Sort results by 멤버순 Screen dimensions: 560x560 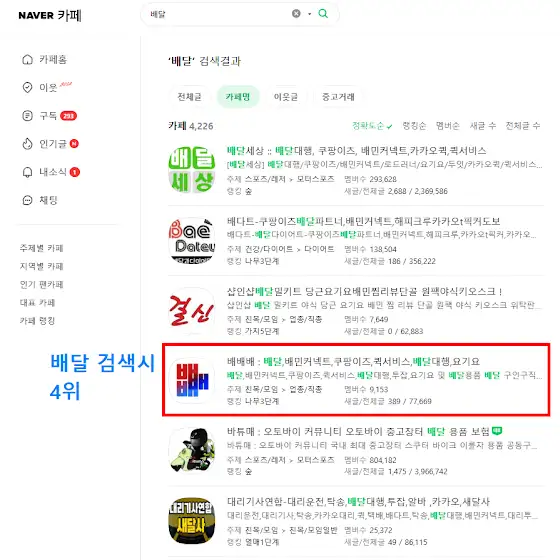[448, 126]
